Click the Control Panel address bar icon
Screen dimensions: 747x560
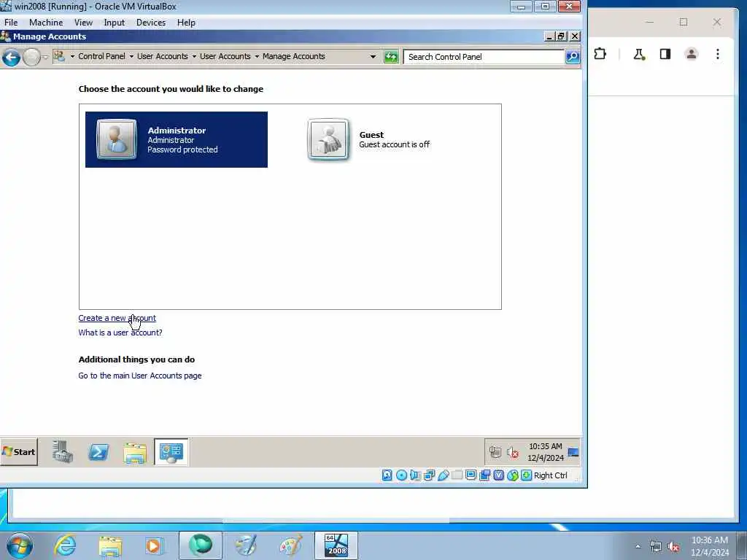(59, 56)
